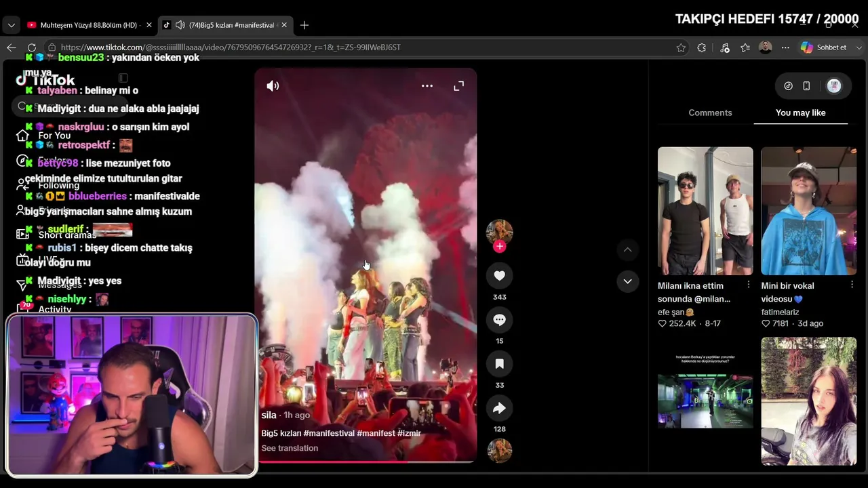Open the media music note toolbar icon
Image resolution: width=868 pixels, height=488 pixels.
[724, 47]
